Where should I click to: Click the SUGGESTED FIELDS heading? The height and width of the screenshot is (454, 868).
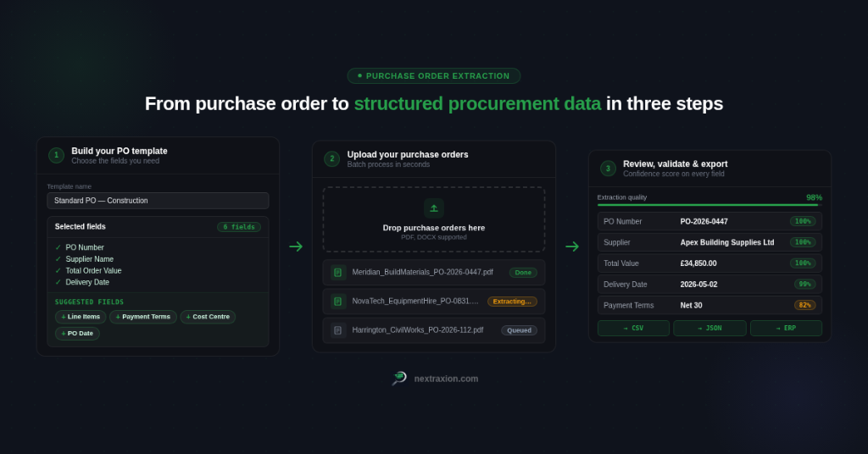(x=89, y=302)
